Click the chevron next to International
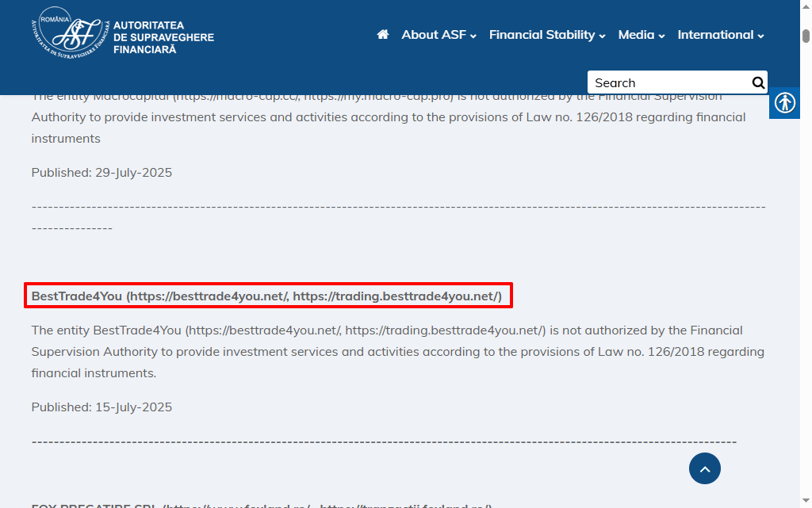This screenshot has width=812, height=508. [760, 36]
